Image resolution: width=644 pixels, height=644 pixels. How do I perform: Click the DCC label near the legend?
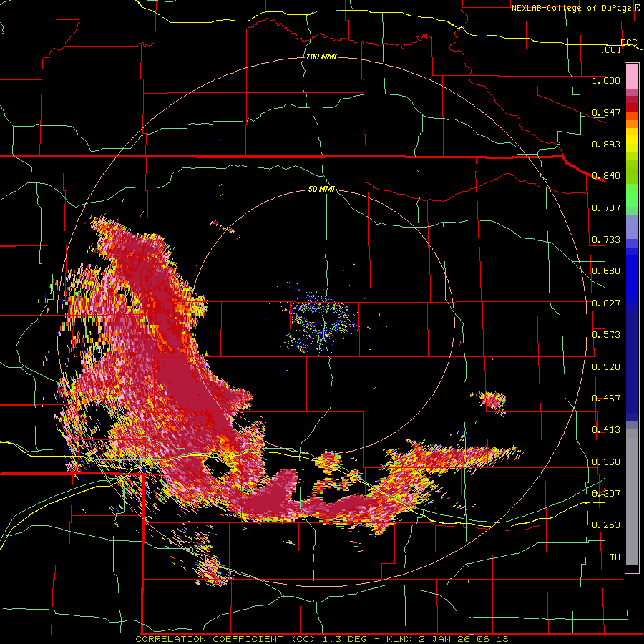[x=629, y=43]
